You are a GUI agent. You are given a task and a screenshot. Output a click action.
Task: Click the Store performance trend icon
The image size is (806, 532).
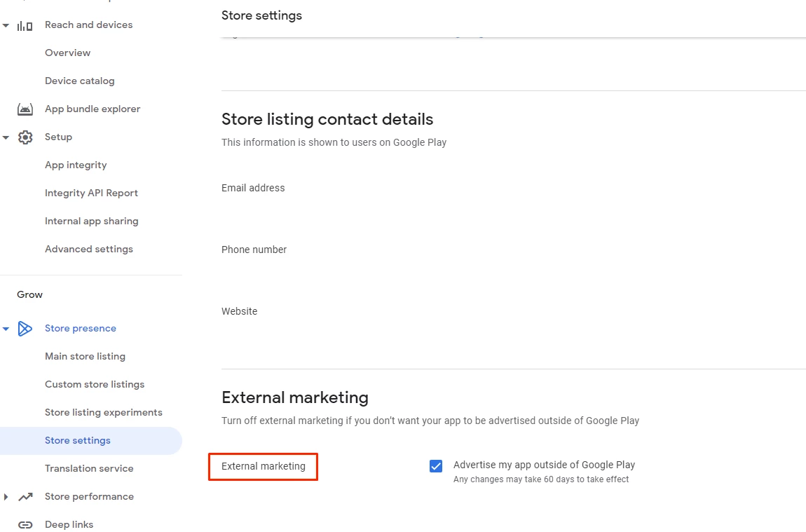(x=25, y=497)
